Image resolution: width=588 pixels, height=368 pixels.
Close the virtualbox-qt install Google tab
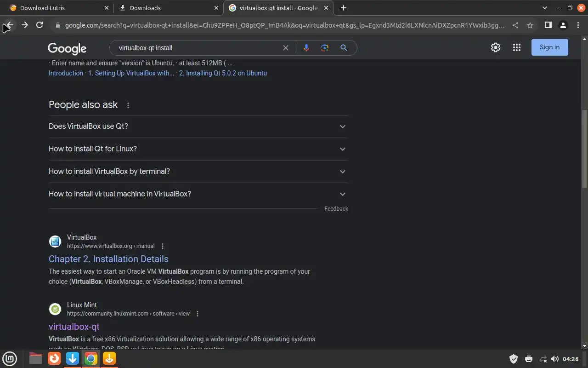pos(327,8)
